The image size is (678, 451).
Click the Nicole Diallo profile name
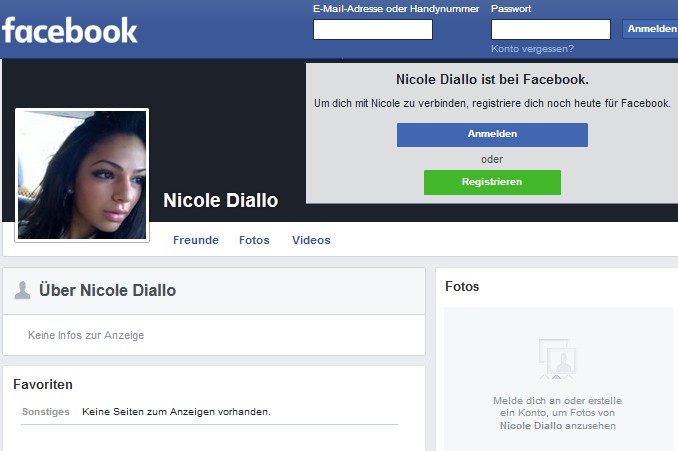pos(221,200)
